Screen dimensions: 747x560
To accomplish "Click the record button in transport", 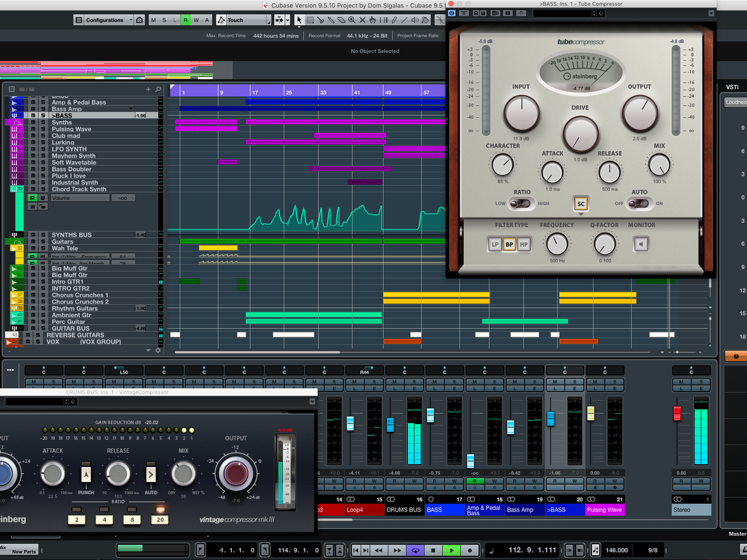I will pos(470,550).
